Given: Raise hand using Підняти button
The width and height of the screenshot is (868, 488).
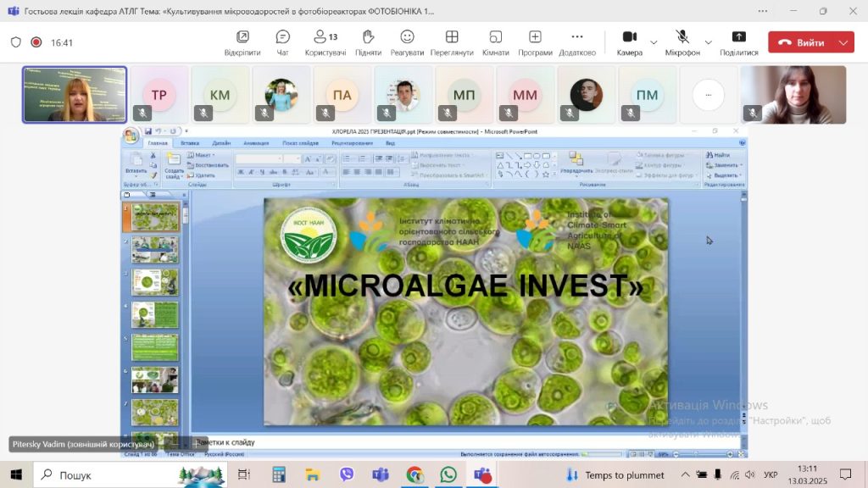Looking at the screenshot, I should click(368, 42).
